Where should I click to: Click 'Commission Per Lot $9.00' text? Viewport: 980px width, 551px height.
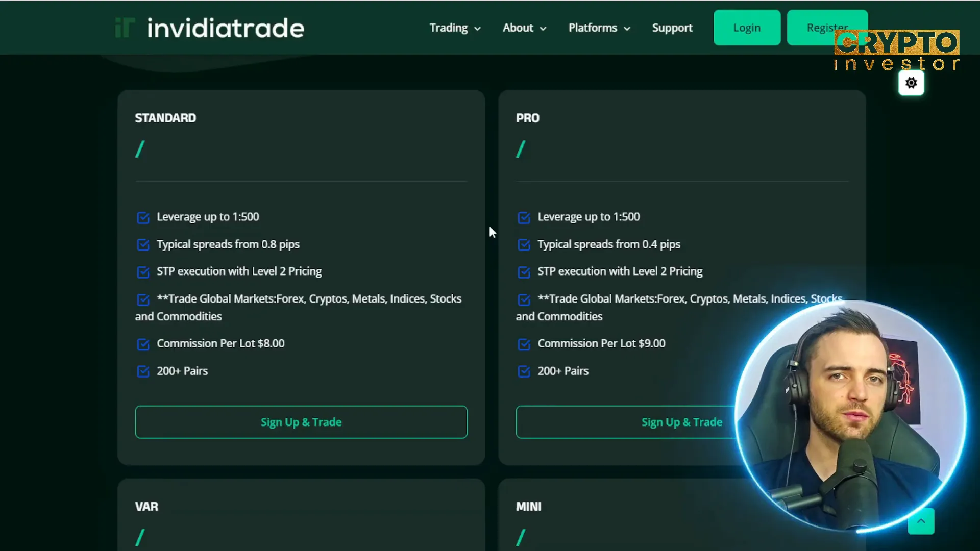tap(601, 343)
